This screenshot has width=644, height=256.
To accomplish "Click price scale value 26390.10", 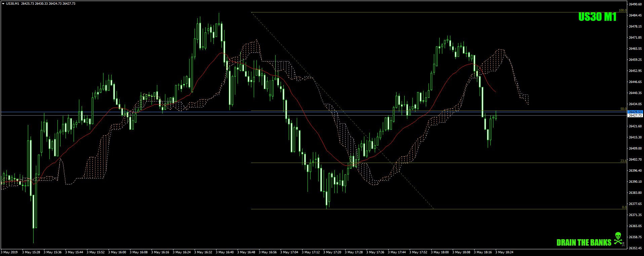I will (635, 182).
